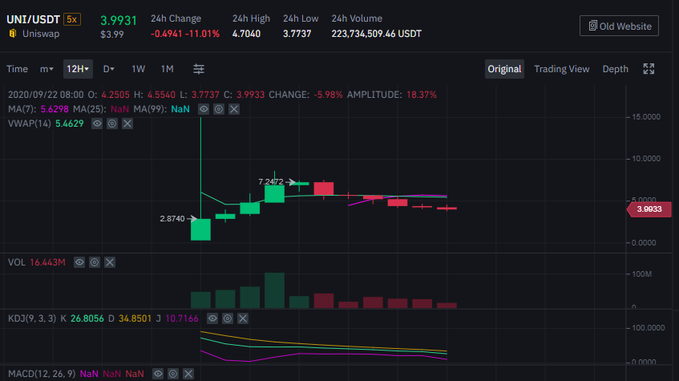This screenshot has height=381, width=679.
Task: Click the last price 3.9931
Action: click(x=119, y=20)
